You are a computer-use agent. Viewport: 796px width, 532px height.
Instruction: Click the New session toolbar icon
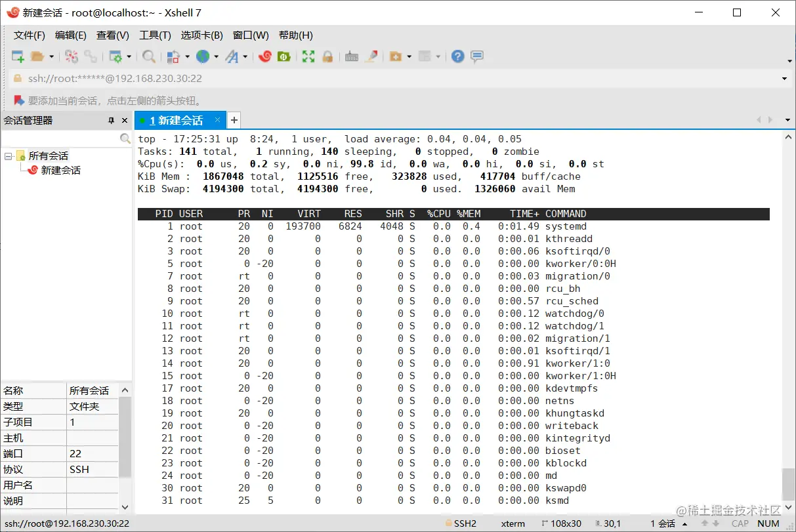(18, 57)
